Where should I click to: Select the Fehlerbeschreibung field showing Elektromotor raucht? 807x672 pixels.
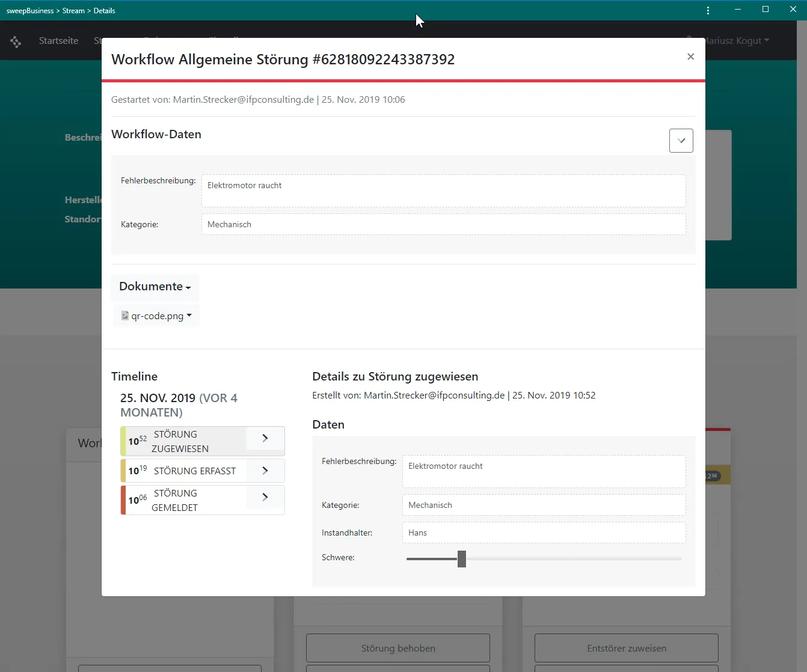(443, 191)
